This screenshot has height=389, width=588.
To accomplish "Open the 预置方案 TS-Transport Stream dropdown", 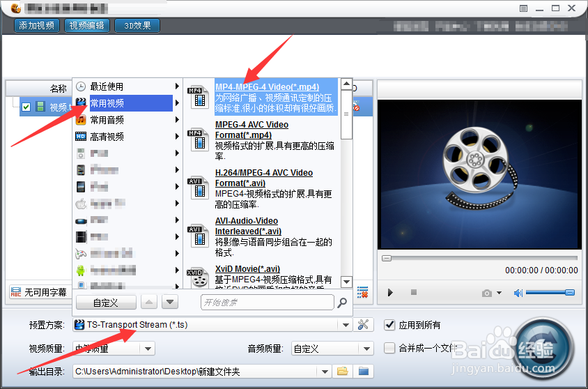I will [346, 325].
